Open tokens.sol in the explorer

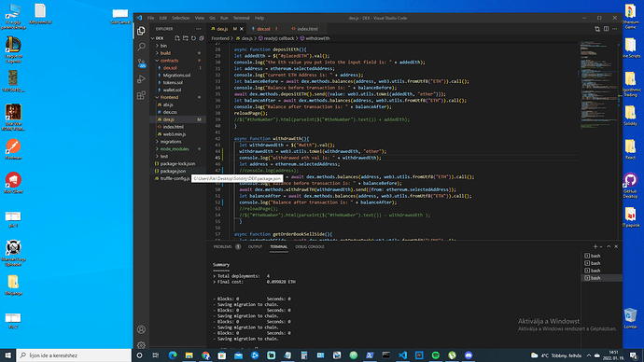pos(173,82)
